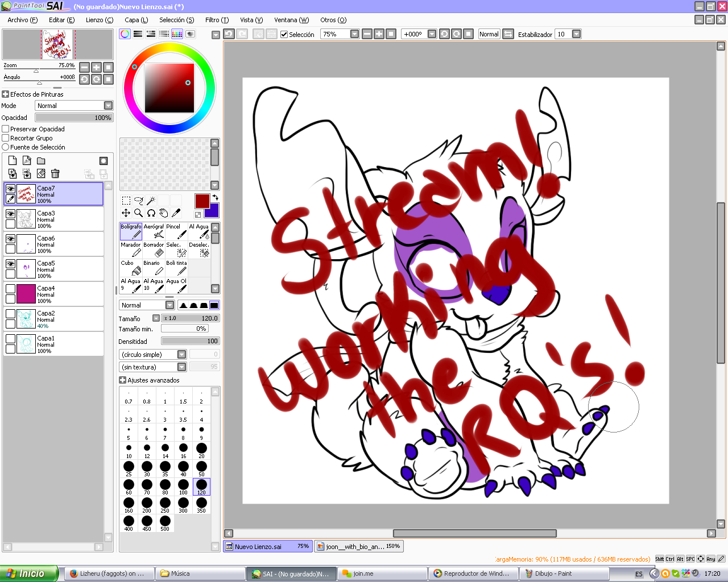Select the Aerógraf airbrush tool
The image size is (728, 582).
click(154, 231)
